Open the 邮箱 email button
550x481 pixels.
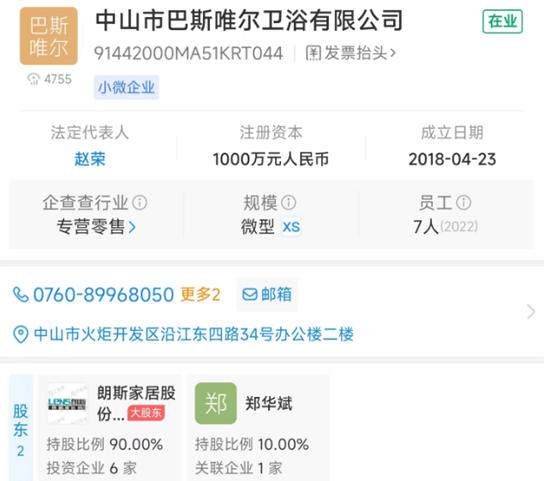[267, 294]
